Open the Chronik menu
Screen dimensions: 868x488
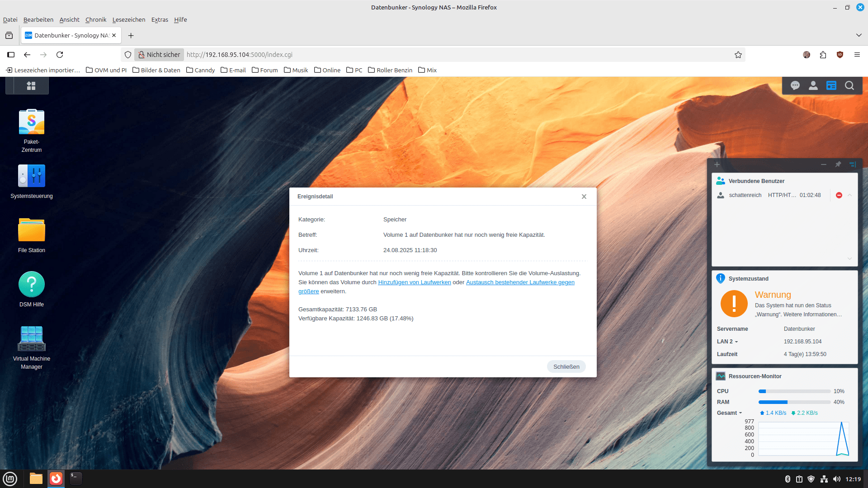point(96,19)
